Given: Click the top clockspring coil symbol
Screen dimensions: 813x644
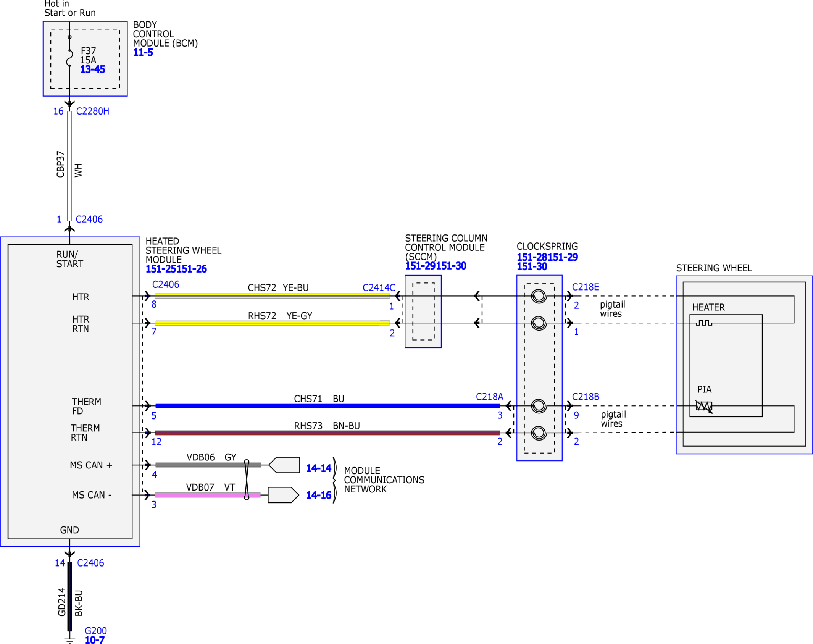Looking at the screenshot, I should tap(539, 296).
